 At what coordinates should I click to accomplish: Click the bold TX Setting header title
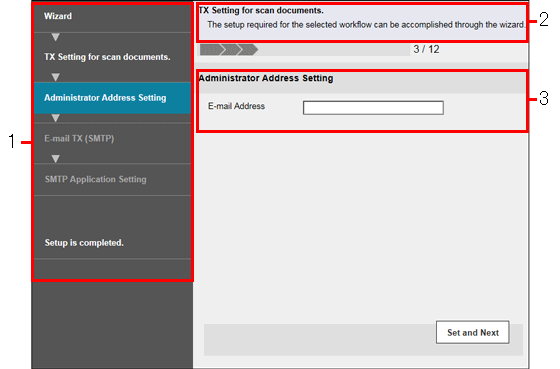point(261,10)
